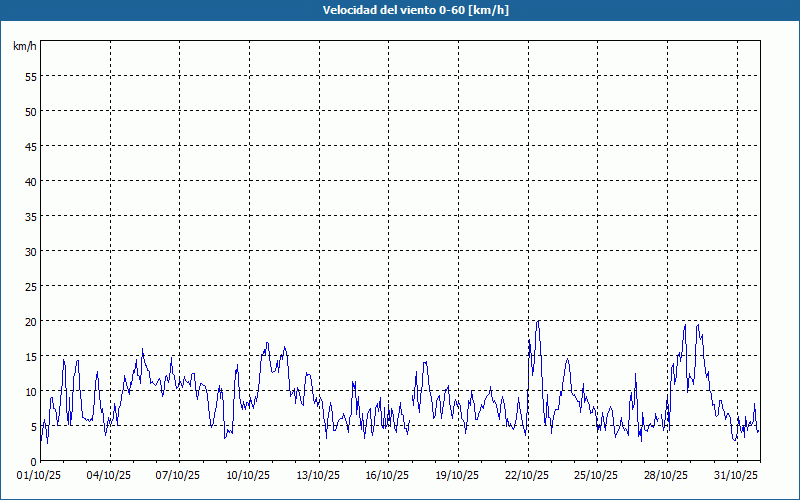The height and width of the screenshot is (500, 800).
Task: Select the 04/10/25 date label
Action: (110, 475)
